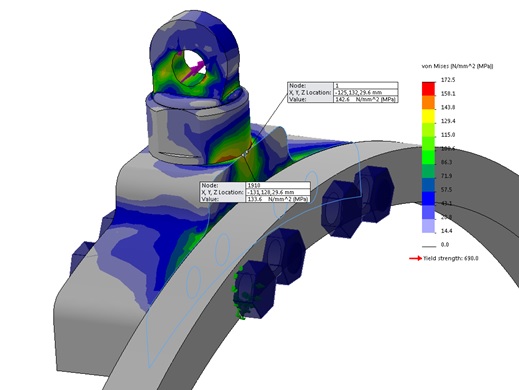Select the hex nut with green markers

pyautogui.click(x=255, y=290)
